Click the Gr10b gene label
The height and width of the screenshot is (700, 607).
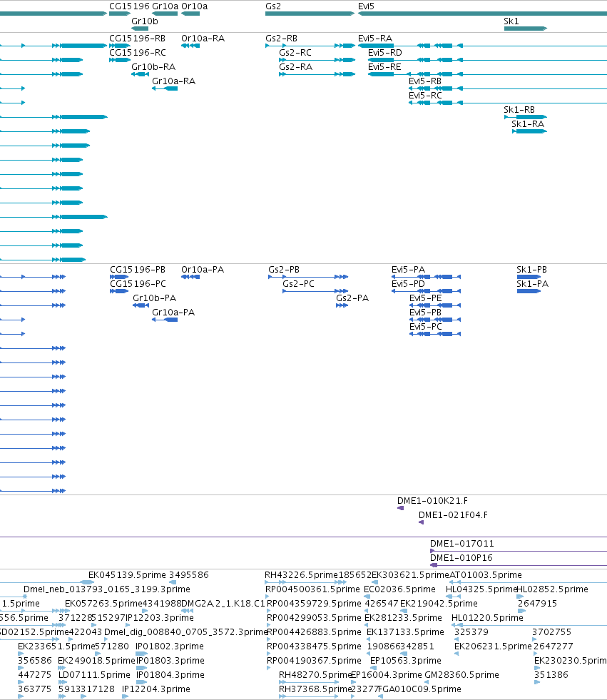(x=145, y=21)
